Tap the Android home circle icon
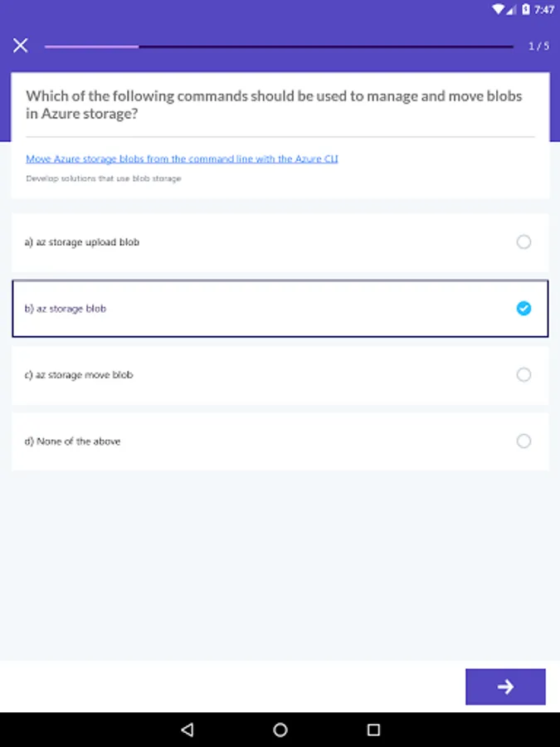This screenshot has width=560, height=747. (280, 728)
